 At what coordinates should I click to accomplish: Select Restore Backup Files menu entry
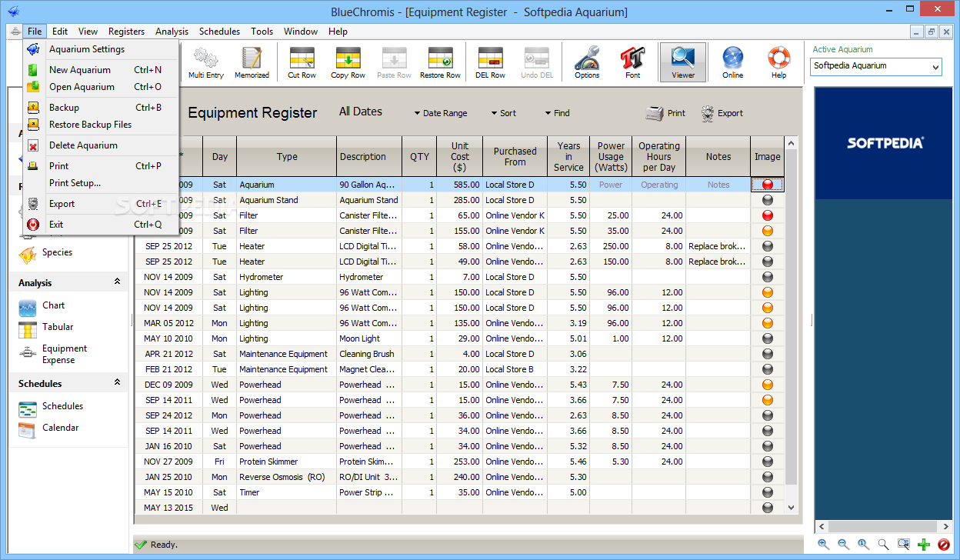click(101, 125)
